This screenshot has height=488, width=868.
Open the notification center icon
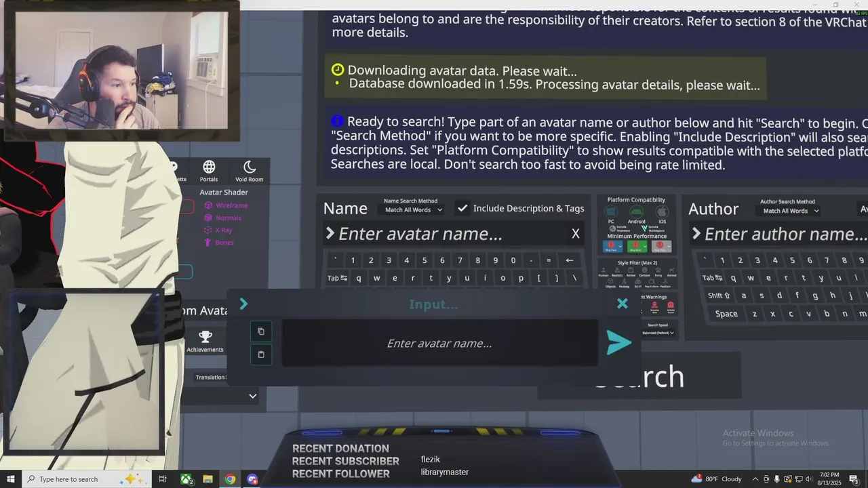[854, 479]
